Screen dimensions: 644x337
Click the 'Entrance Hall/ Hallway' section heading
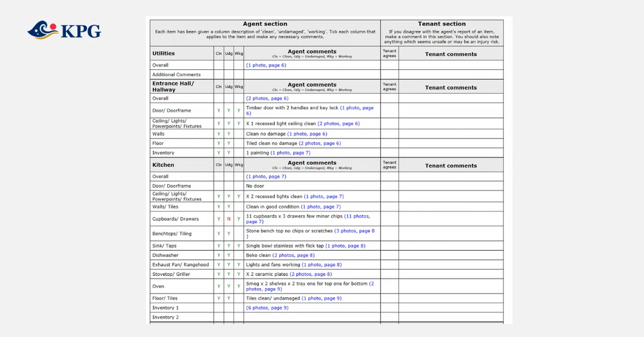[x=173, y=86]
